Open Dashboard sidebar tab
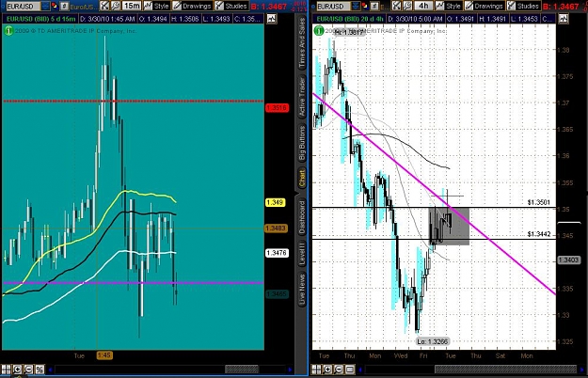The height and width of the screenshot is (378, 588). click(x=302, y=216)
